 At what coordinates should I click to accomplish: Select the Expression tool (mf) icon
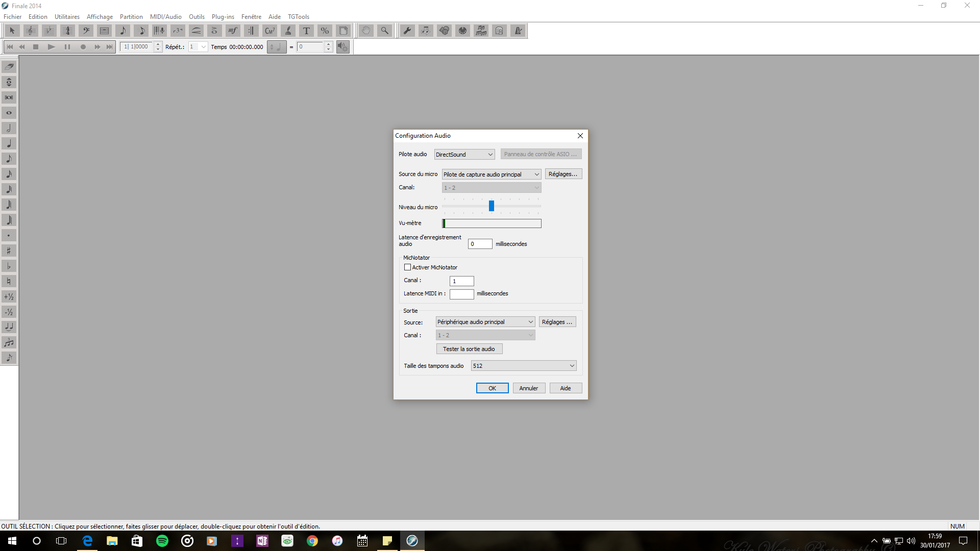click(x=233, y=31)
